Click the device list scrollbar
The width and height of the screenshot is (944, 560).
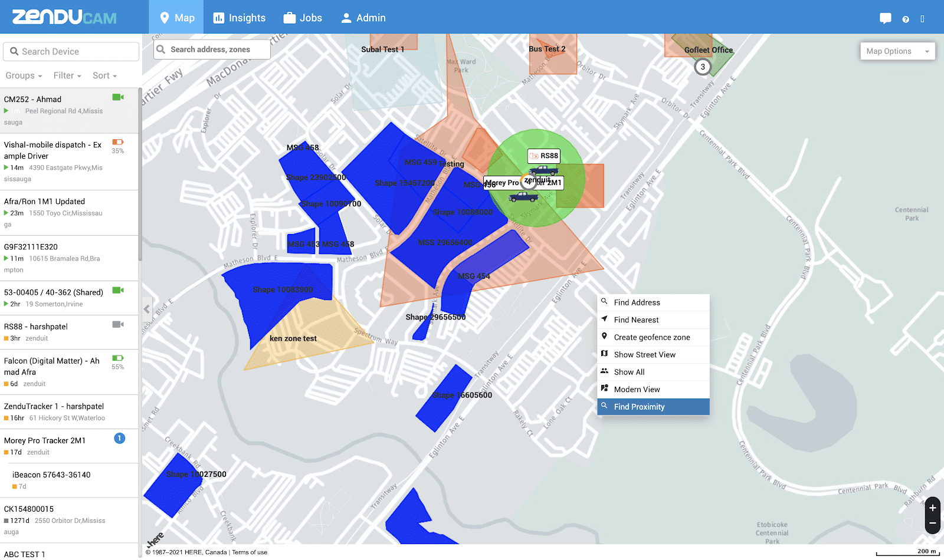click(140, 174)
